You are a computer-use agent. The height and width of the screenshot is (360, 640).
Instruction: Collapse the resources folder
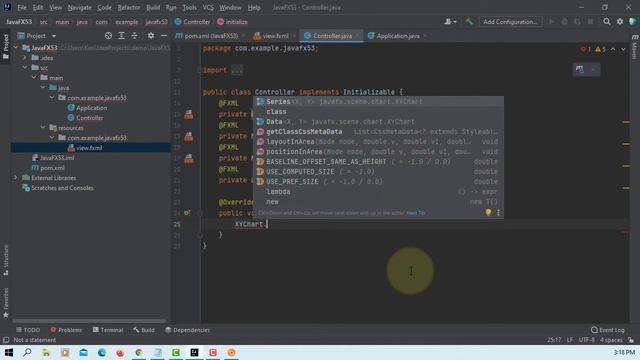tap(43, 128)
